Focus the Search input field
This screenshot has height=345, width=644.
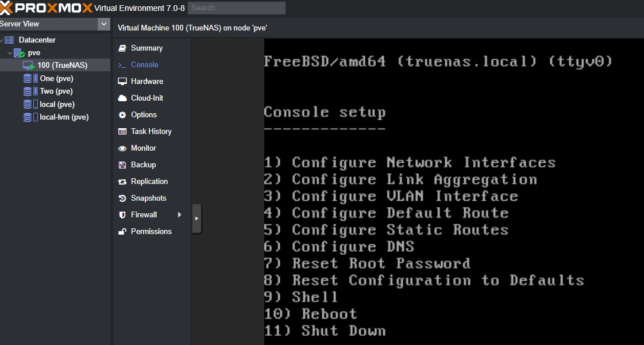[x=236, y=8]
